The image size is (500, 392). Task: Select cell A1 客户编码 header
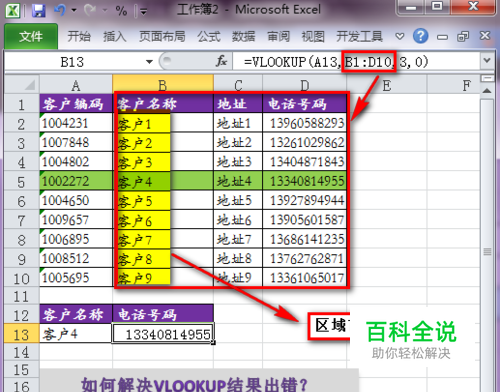click(76, 104)
